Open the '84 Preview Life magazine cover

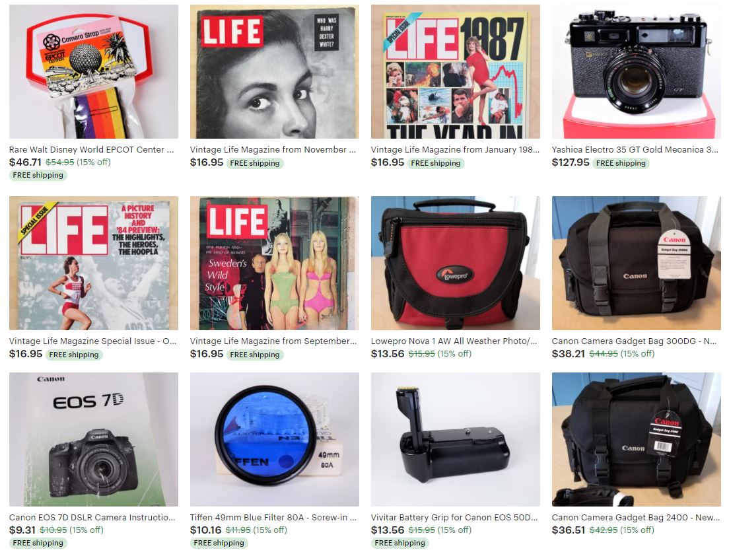[x=94, y=263]
